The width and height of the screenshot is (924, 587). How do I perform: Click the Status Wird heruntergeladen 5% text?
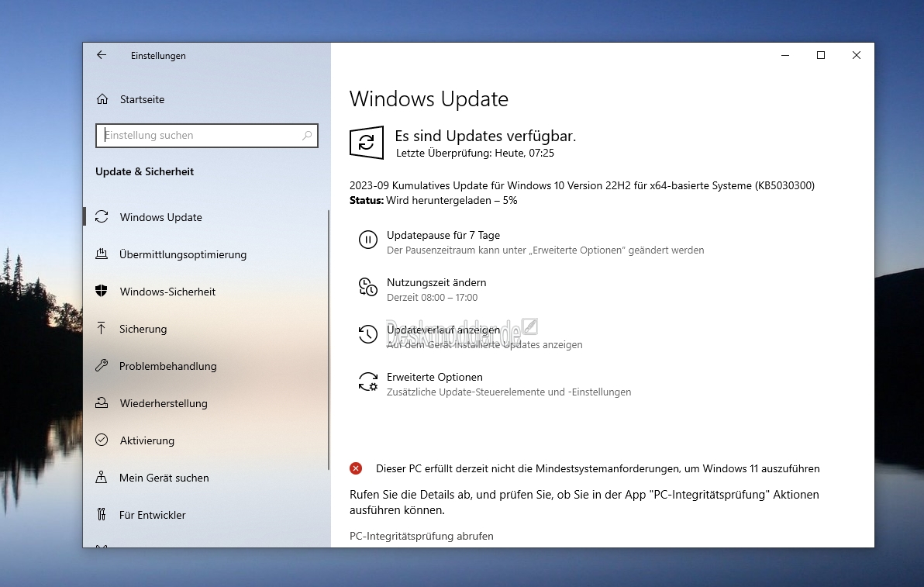pyautogui.click(x=433, y=200)
